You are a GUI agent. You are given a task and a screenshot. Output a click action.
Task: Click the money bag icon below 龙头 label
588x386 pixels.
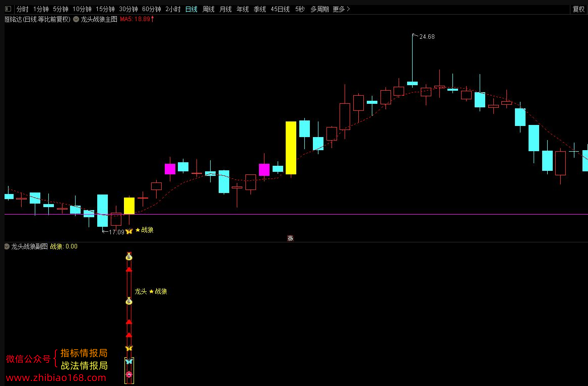pos(129,301)
